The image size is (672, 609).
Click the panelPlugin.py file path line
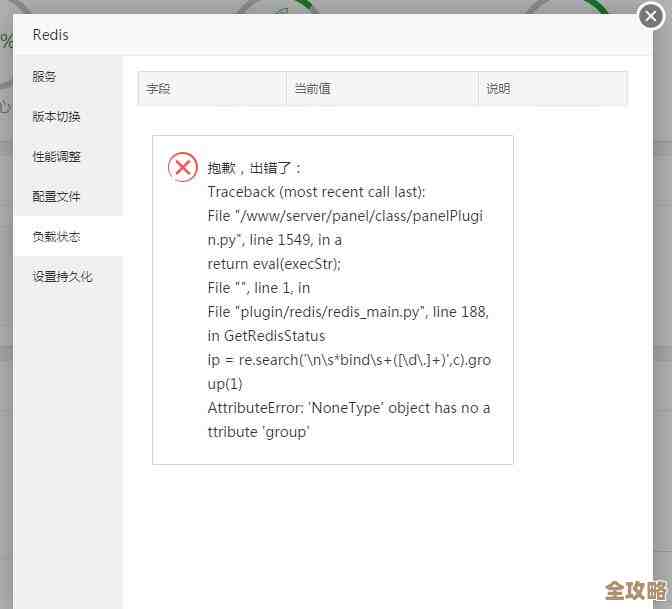click(345, 228)
